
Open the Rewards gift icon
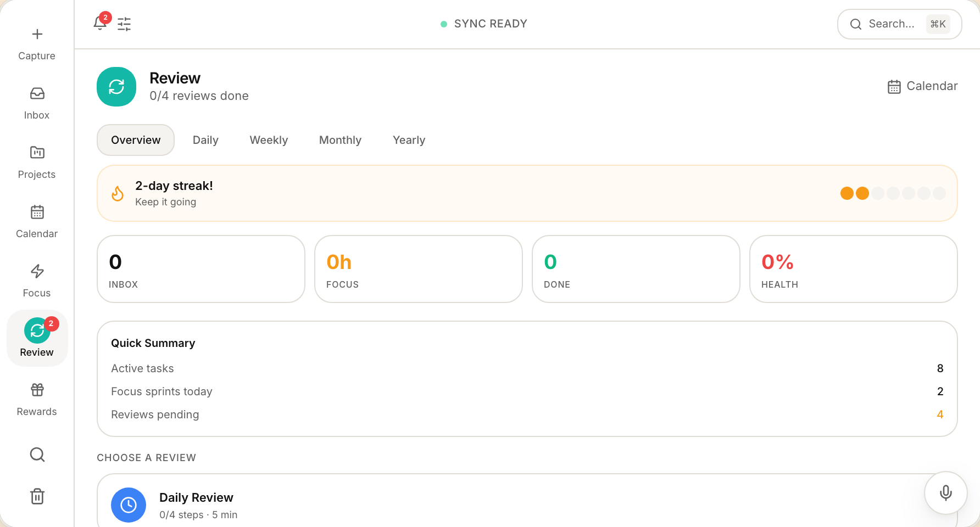pyautogui.click(x=37, y=390)
